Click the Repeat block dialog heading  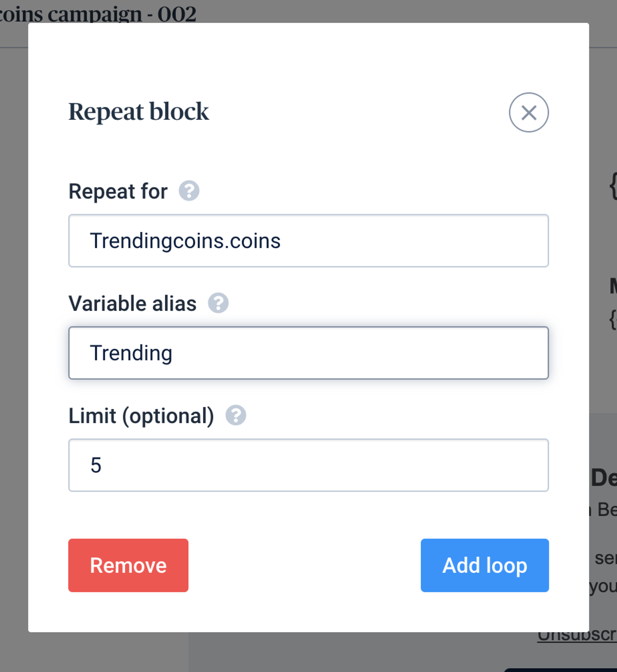(x=139, y=111)
